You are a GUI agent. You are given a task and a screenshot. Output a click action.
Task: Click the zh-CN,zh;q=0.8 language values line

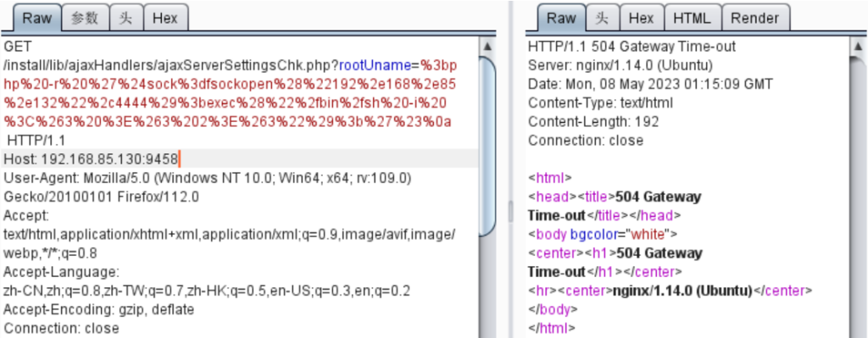click(207, 291)
